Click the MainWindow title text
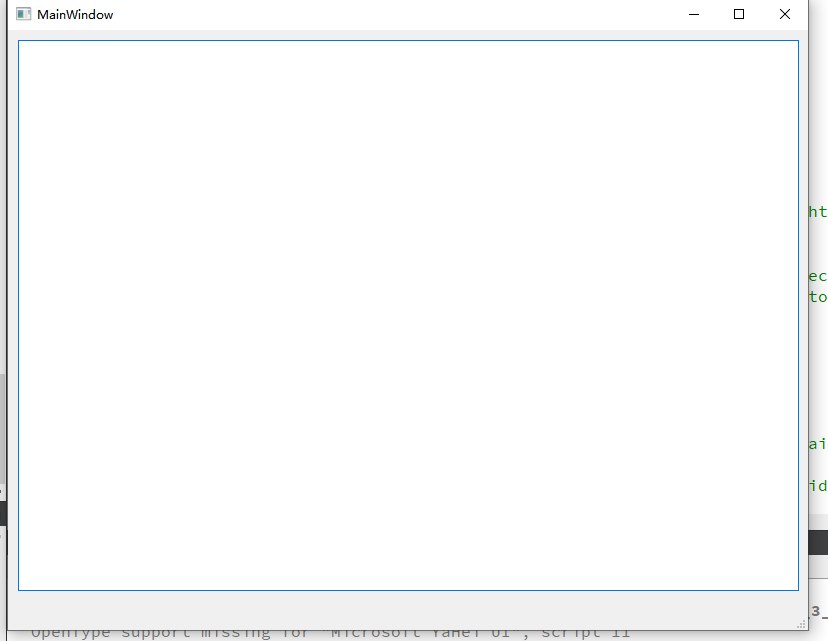Screen dimensions: 828x641 pyautogui.click(x=75, y=15)
